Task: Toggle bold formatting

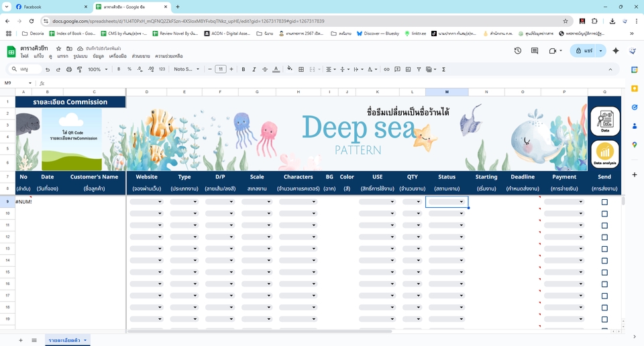Action: point(243,69)
